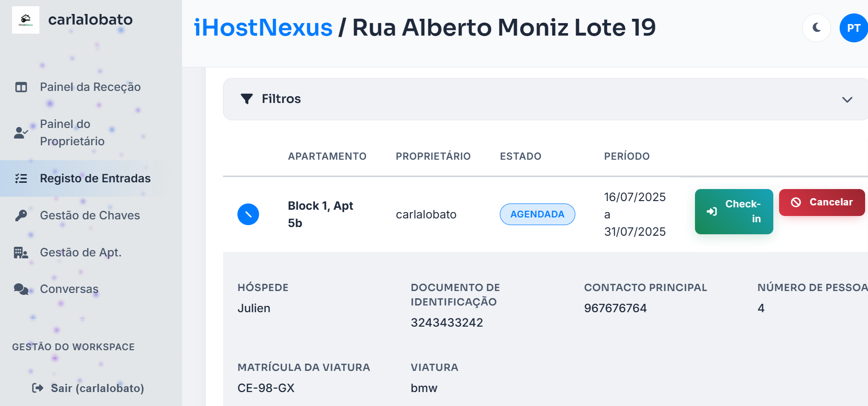868x406 pixels.
Task: Click the iHostNexus breadcrumb link
Action: [x=262, y=27]
